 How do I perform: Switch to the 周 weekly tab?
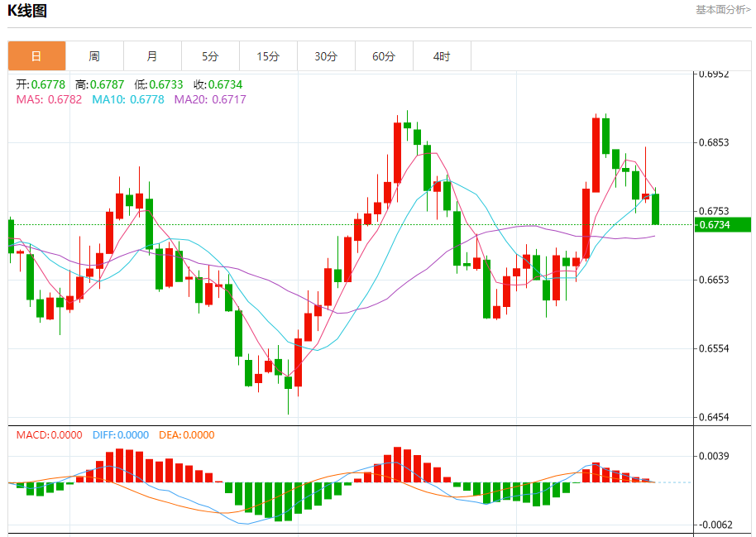(94, 56)
